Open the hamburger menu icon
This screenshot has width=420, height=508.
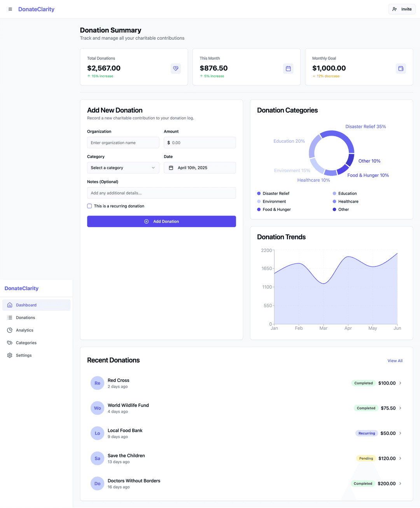10,9
